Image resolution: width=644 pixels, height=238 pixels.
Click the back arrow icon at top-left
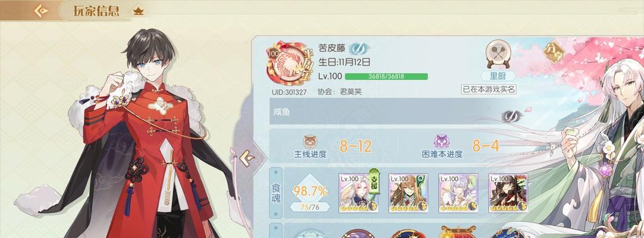pos(41,11)
